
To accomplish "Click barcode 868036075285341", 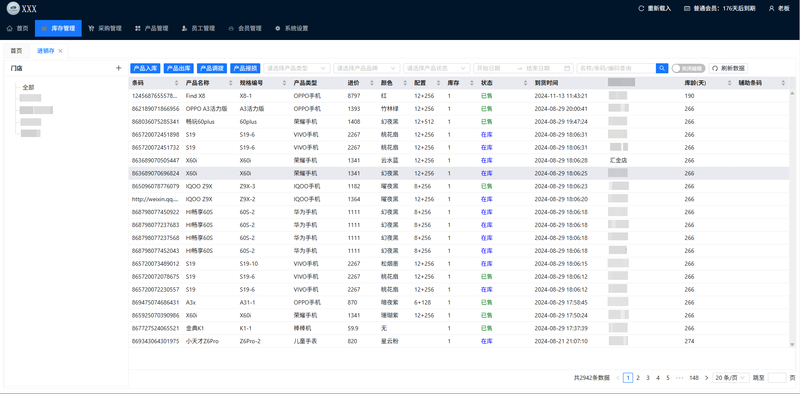I will pyautogui.click(x=156, y=121).
